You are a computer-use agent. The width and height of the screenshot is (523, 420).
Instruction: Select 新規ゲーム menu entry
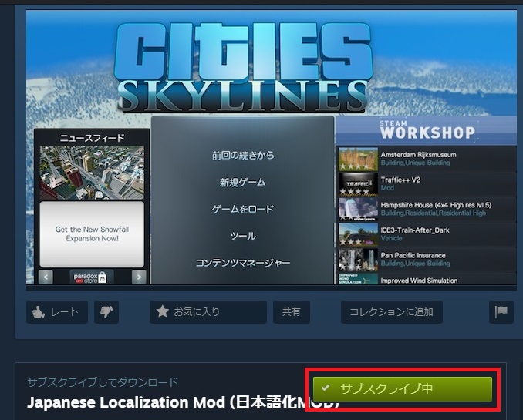click(243, 183)
